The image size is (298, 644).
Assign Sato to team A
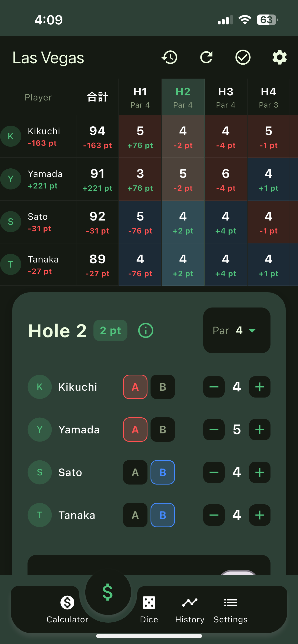click(135, 472)
